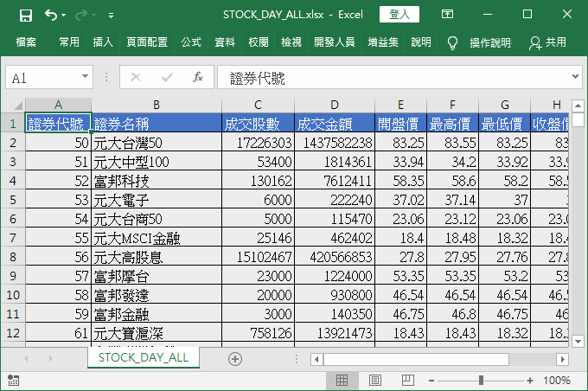Select column D header
Screen dimensions: 588x391
[x=335, y=105]
